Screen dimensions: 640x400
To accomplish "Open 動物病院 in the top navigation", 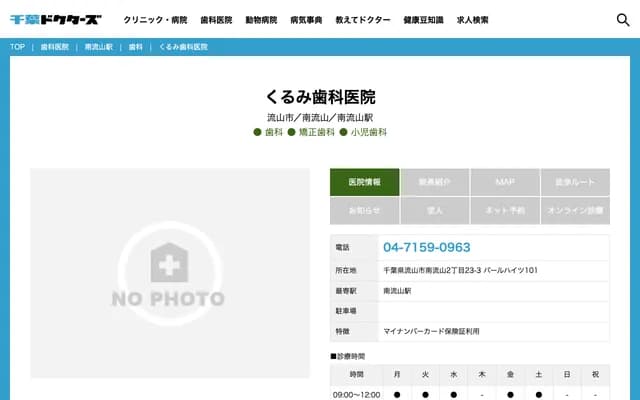I will (261, 20).
